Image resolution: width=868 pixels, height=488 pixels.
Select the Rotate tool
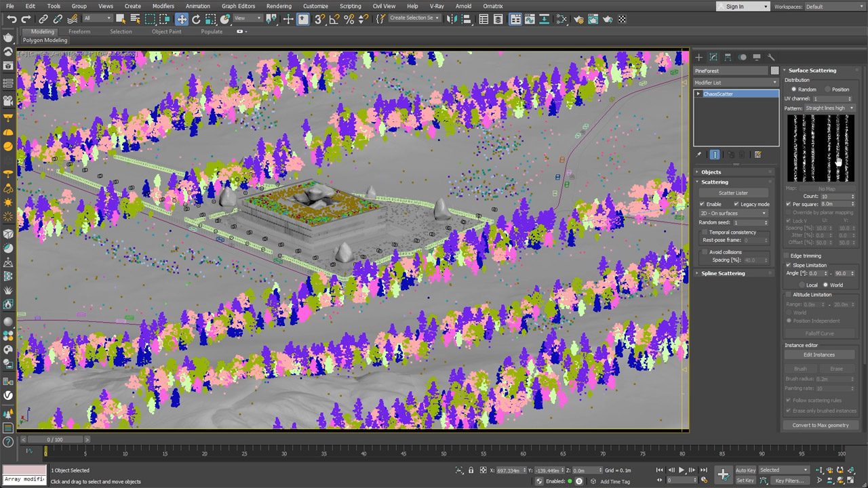coord(196,19)
